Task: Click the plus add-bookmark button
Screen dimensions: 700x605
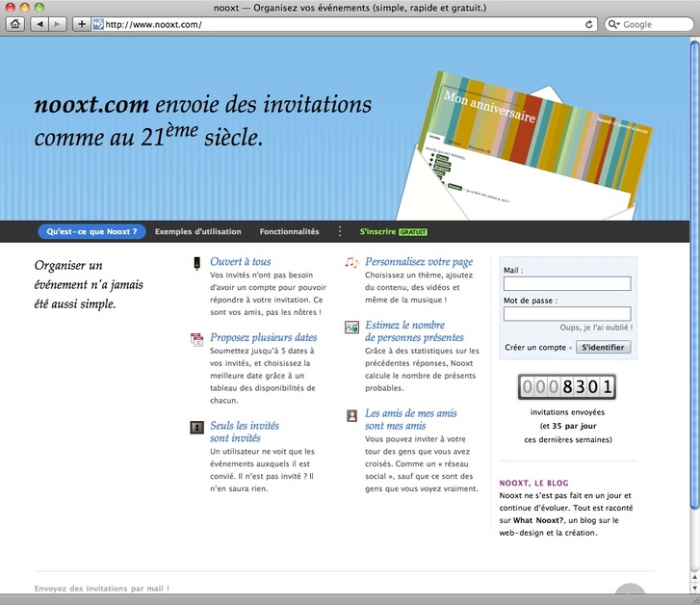Action: [x=81, y=24]
